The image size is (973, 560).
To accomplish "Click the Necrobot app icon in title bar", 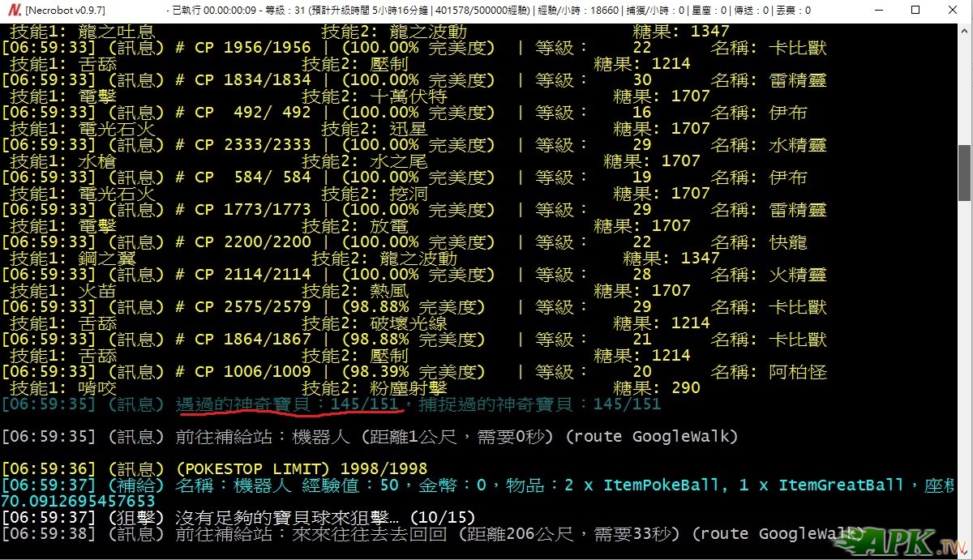I will click(x=11, y=11).
